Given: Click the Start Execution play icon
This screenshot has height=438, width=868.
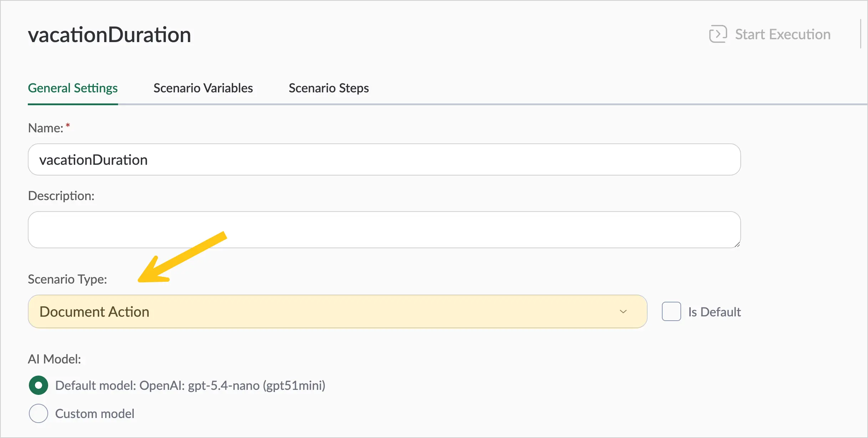Looking at the screenshot, I should pyautogui.click(x=718, y=34).
